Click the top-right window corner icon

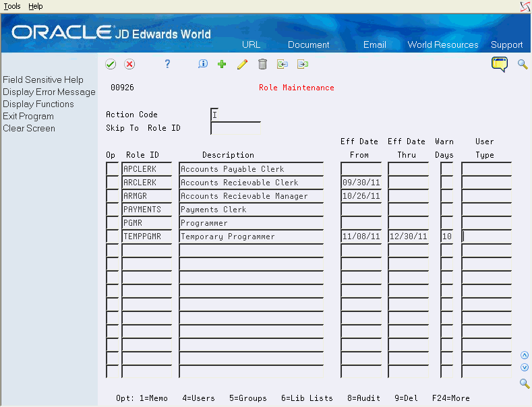525,7
